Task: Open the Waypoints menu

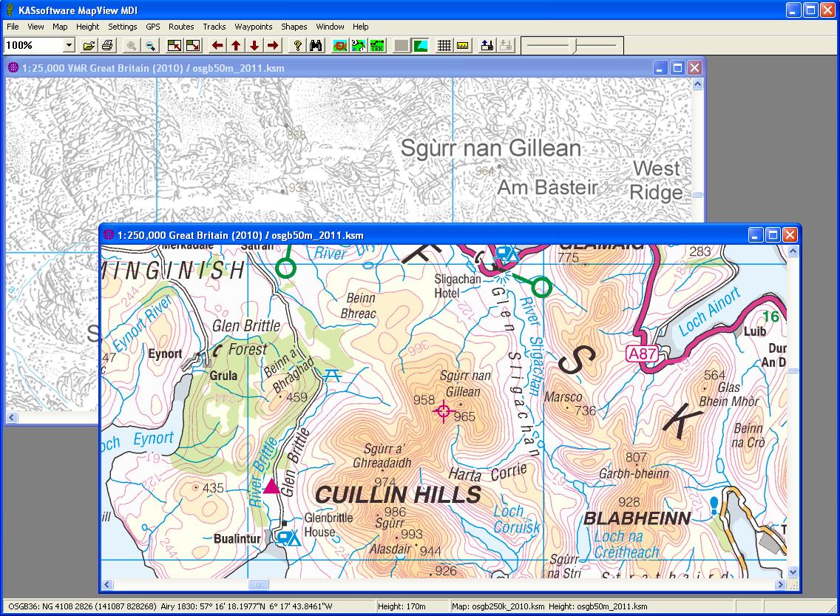Action: [254, 26]
